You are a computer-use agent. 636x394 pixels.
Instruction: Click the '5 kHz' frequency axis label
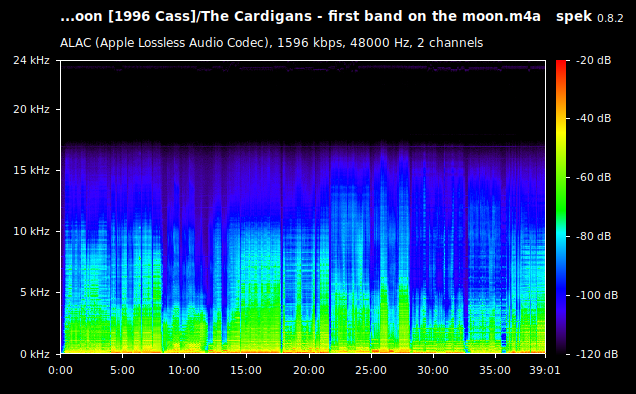click(x=35, y=292)
